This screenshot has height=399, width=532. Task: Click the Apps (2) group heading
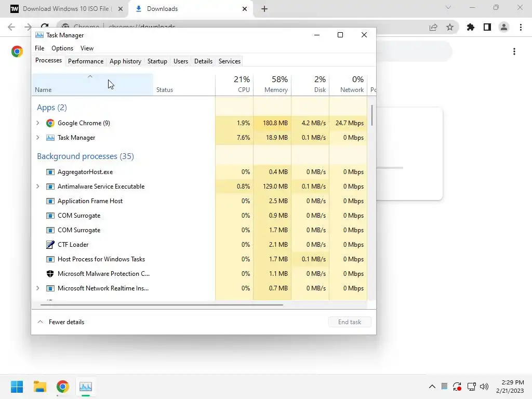[x=52, y=108]
